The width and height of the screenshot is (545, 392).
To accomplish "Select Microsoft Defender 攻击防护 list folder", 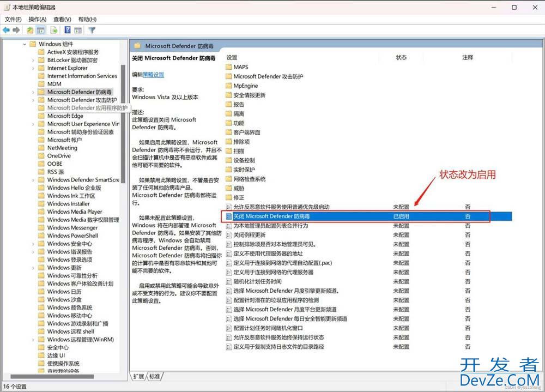I will (x=268, y=76).
